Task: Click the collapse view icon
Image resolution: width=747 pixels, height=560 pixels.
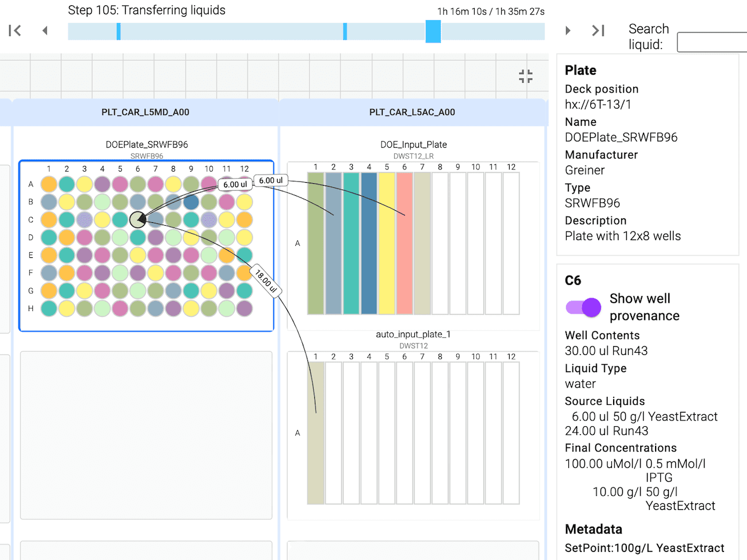Action: click(525, 76)
